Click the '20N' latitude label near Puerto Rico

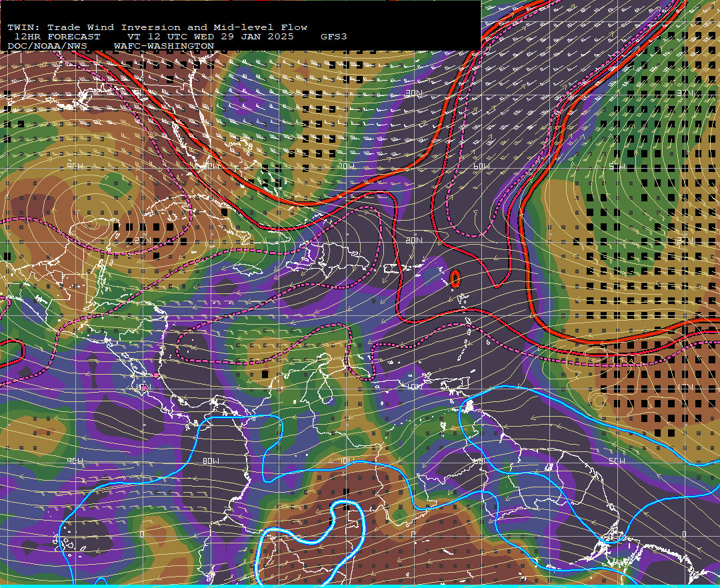(414, 240)
